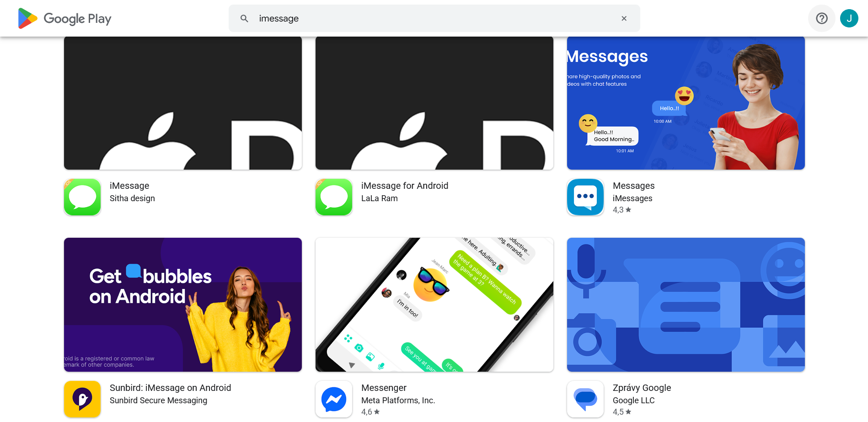Image resolution: width=868 pixels, height=422 pixels.
Task: Open the Sunbird app icon
Action: click(x=82, y=399)
